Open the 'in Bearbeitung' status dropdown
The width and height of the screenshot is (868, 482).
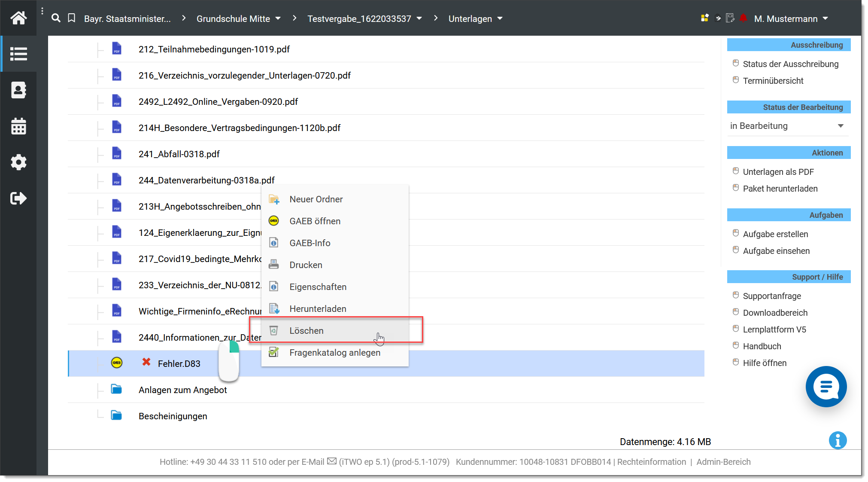pos(788,126)
